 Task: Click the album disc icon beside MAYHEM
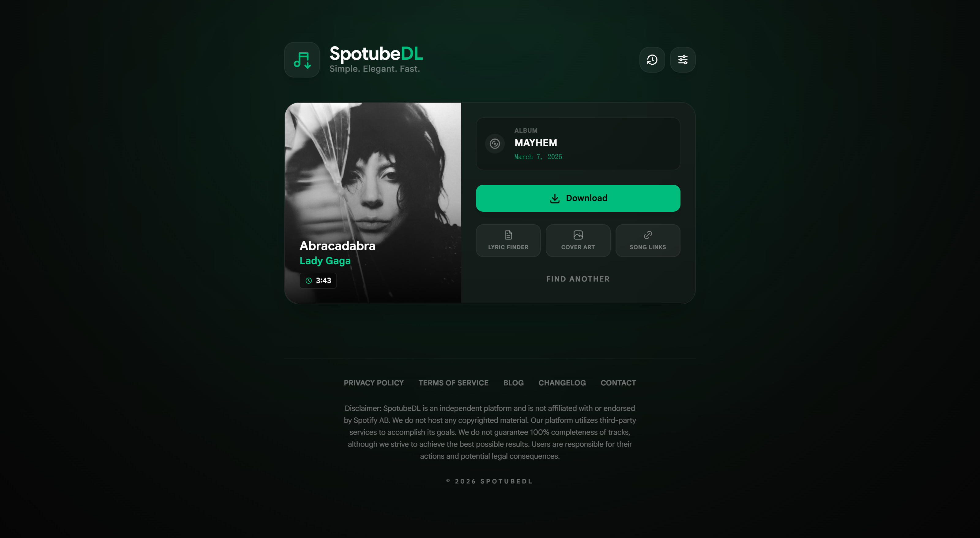point(495,144)
